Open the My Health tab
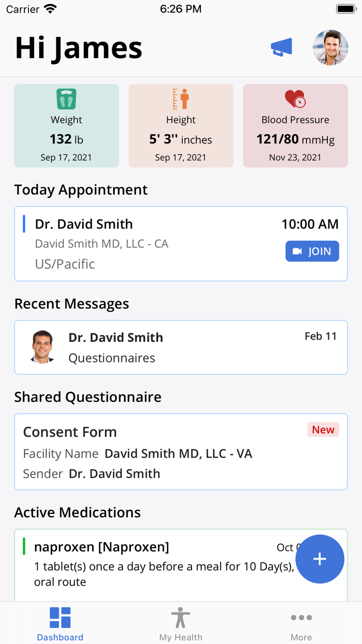 click(x=181, y=623)
